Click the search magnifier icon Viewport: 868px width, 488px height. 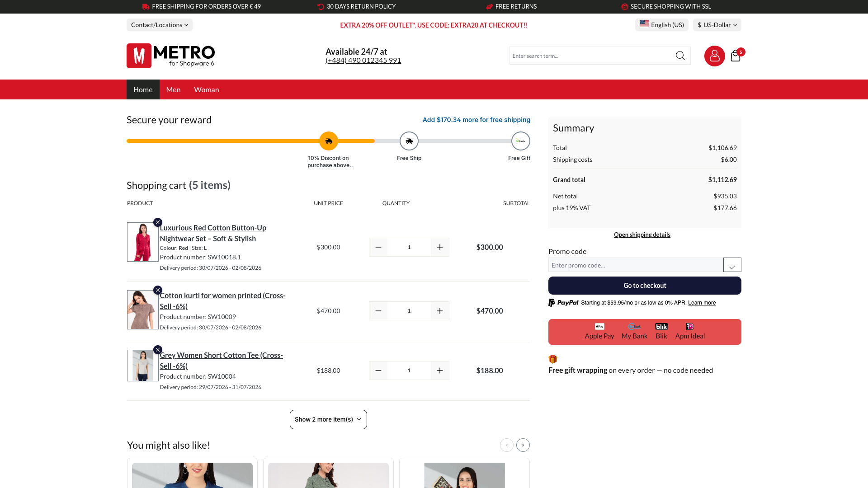point(680,56)
